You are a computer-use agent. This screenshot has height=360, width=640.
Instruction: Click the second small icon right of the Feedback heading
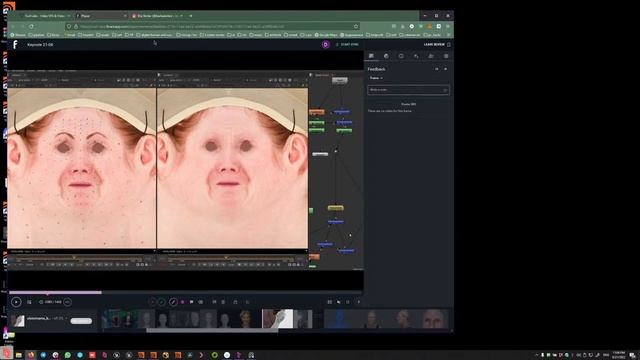[x=446, y=69]
